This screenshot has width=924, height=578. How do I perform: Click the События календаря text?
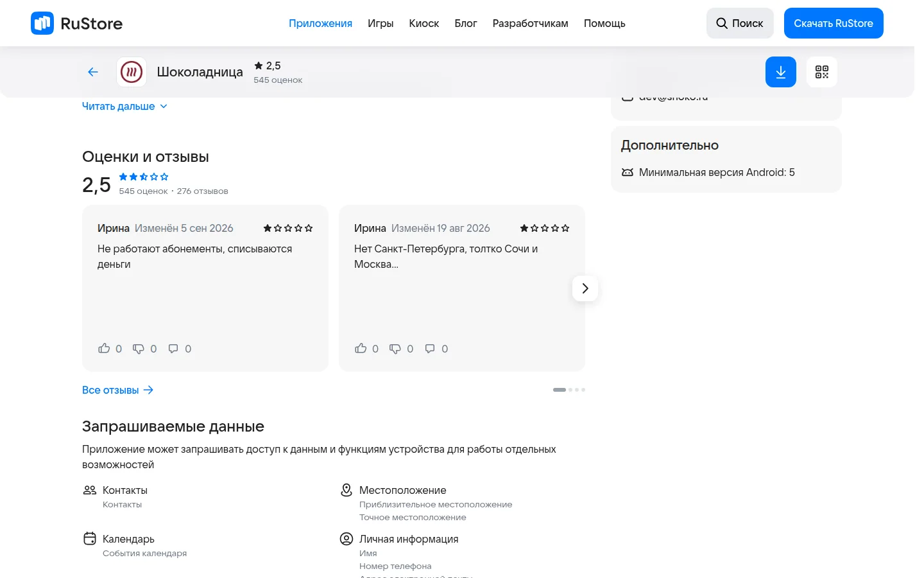tap(144, 554)
